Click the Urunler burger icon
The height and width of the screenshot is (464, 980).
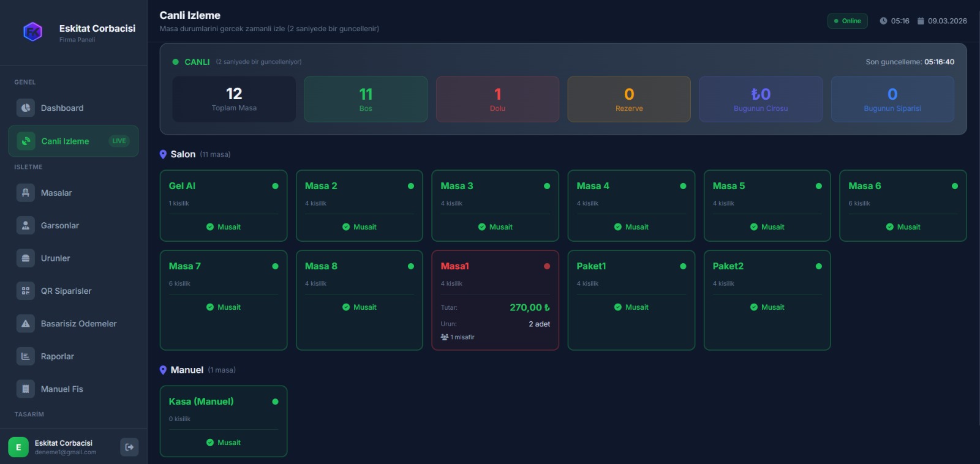tap(26, 258)
